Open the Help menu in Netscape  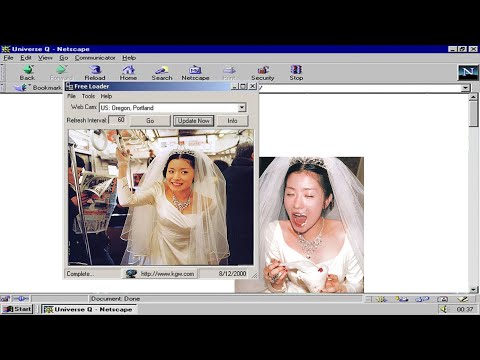click(x=129, y=58)
